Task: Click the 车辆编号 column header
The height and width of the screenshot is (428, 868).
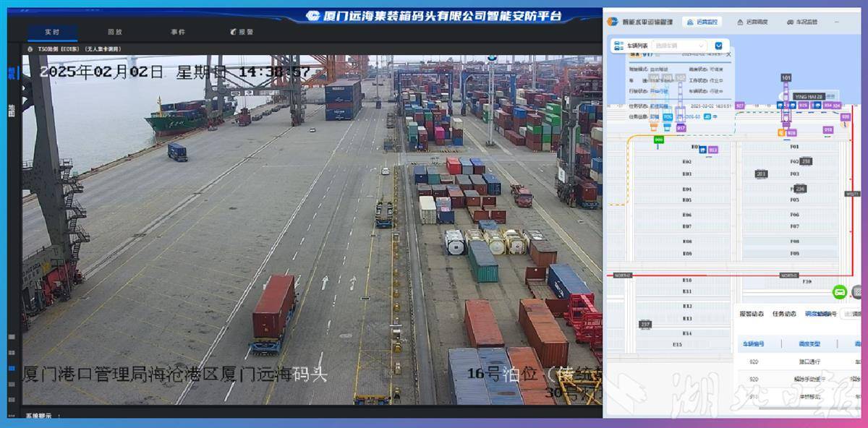Action: point(752,343)
